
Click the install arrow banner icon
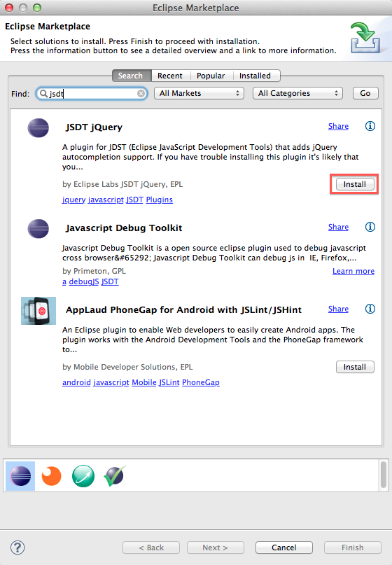[365, 38]
